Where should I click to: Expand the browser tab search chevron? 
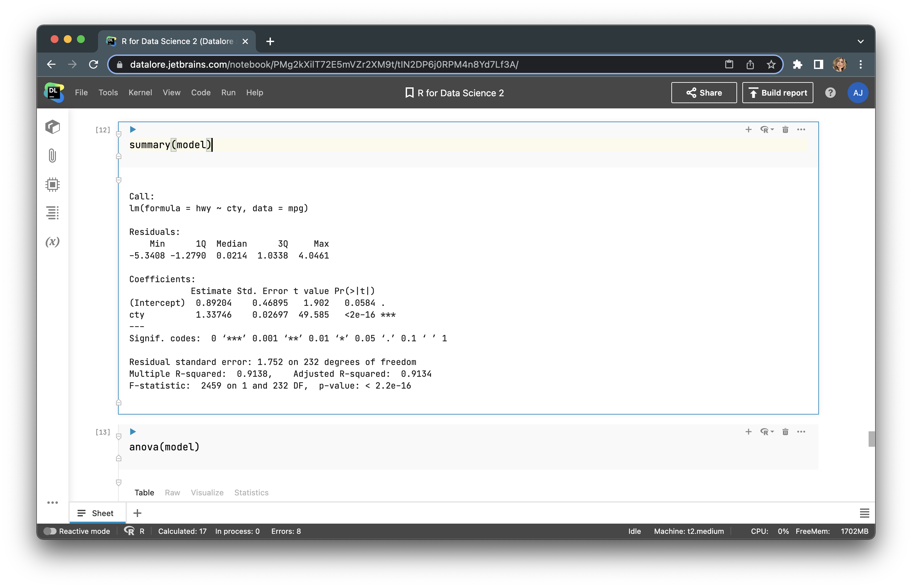point(860,41)
